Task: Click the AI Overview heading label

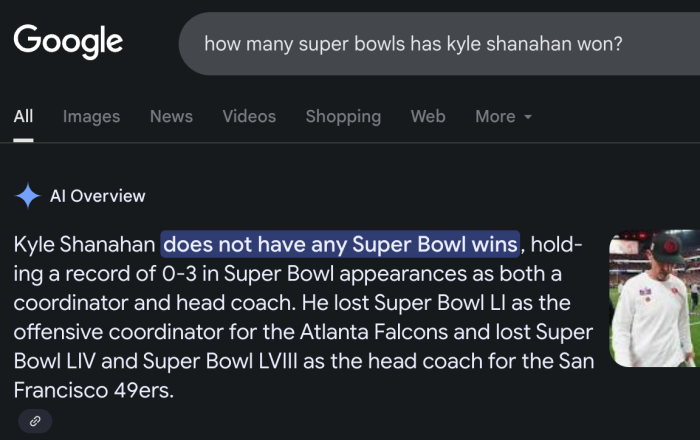Action: tap(97, 196)
